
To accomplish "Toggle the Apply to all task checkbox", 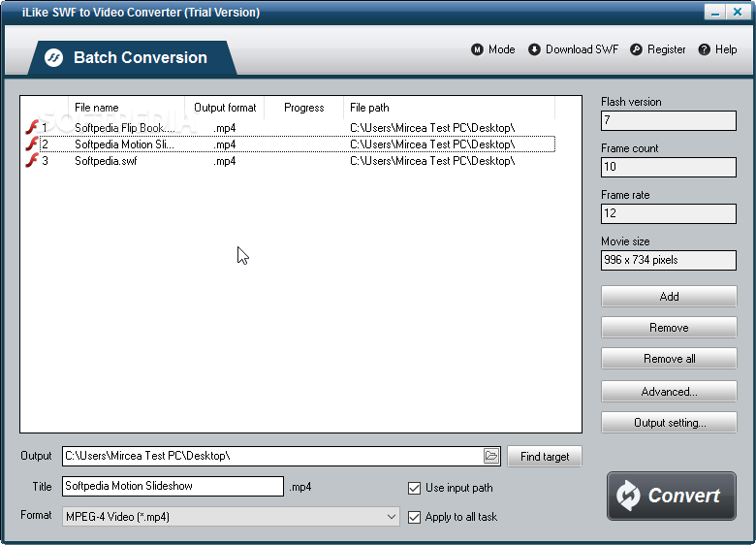I will [x=414, y=517].
